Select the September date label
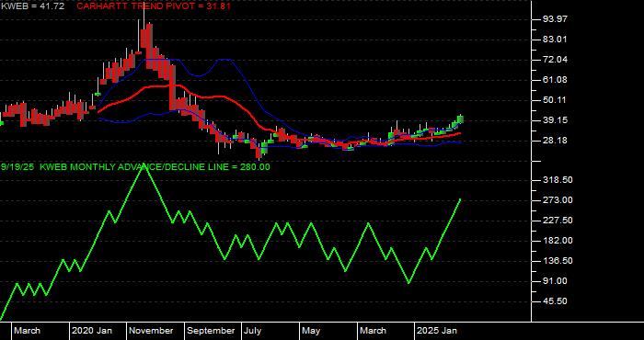 click(x=211, y=331)
